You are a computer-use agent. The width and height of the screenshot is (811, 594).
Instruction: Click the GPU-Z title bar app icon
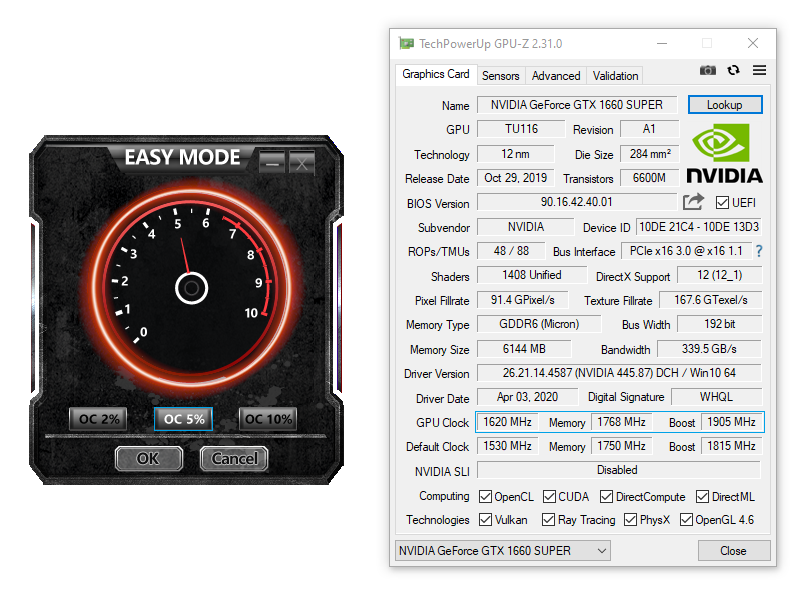pos(407,43)
